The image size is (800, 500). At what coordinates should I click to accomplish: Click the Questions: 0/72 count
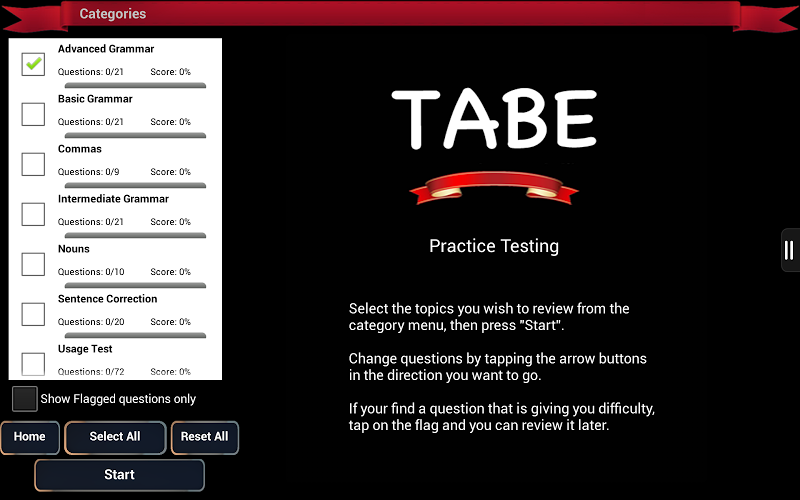(x=91, y=372)
